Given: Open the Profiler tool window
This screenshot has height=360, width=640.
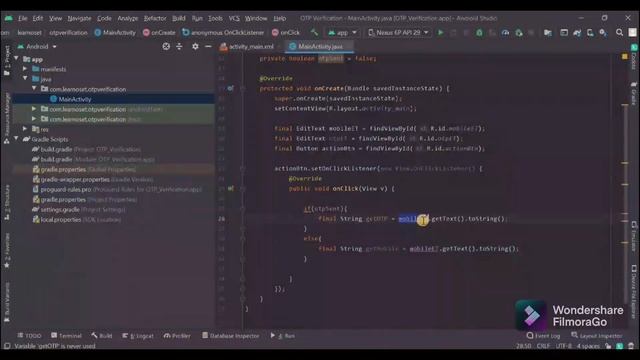Looking at the screenshot, I should point(177,336).
